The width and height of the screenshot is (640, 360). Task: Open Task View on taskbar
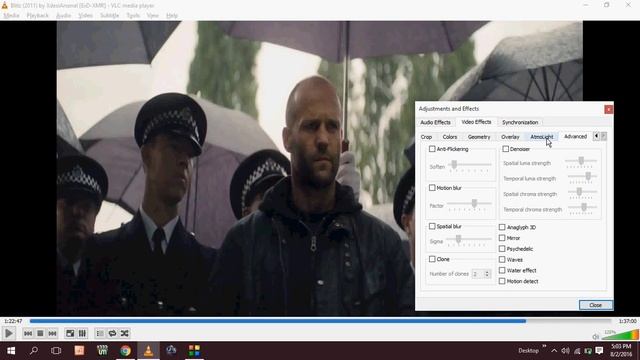[56, 351]
